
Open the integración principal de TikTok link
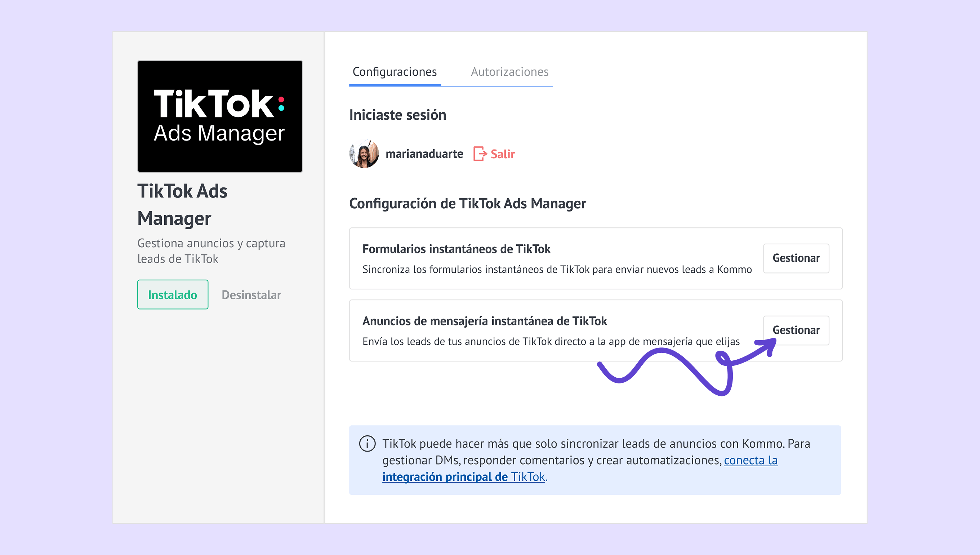[x=464, y=476]
